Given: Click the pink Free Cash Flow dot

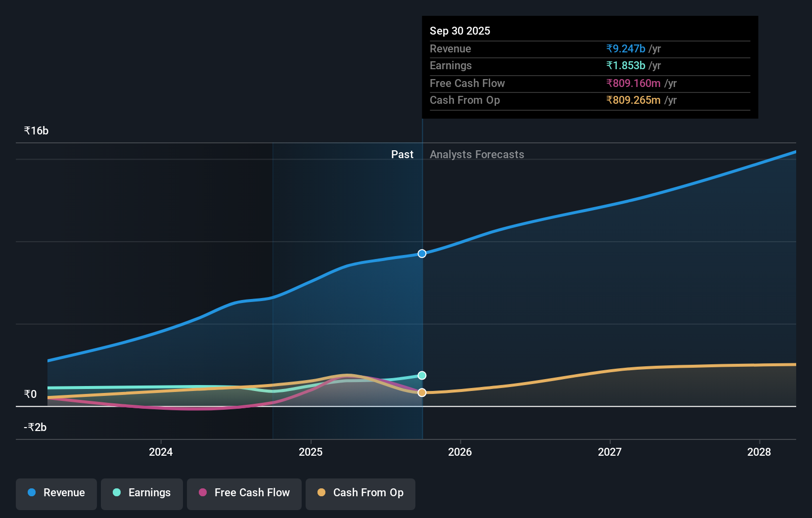Looking at the screenshot, I should (x=203, y=492).
